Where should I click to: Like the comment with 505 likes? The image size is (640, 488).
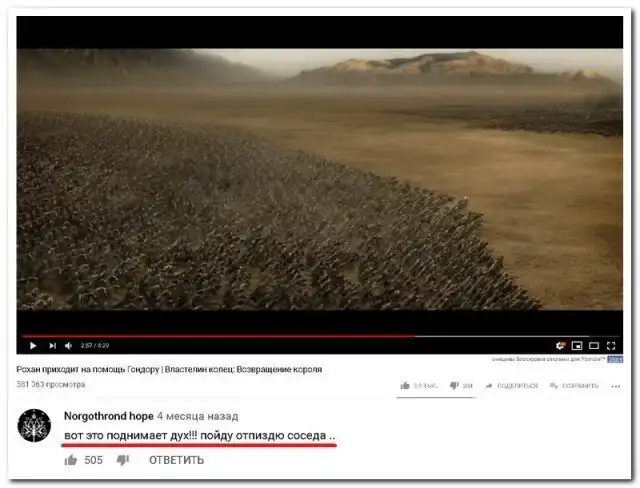71,460
